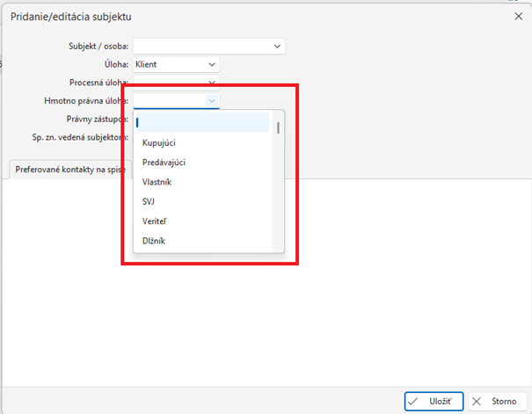Expand the Subjekt / osoba dropdown arrow
Image resolution: width=532 pixels, height=414 pixels.
click(x=277, y=46)
